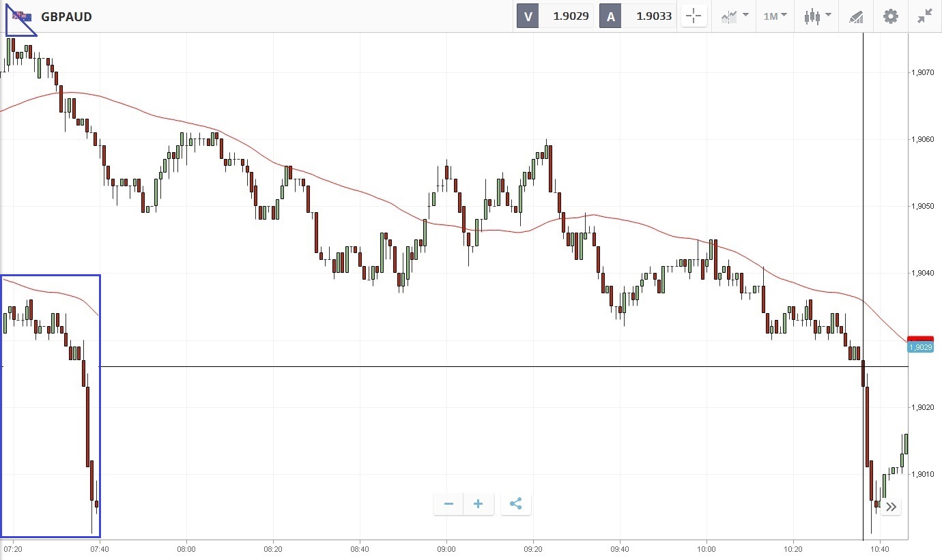Click the 10:40 time axis label

(x=880, y=548)
